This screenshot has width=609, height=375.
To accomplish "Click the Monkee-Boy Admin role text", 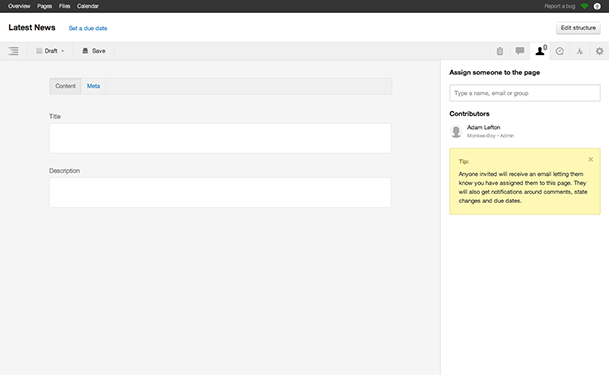I will [x=490, y=136].
